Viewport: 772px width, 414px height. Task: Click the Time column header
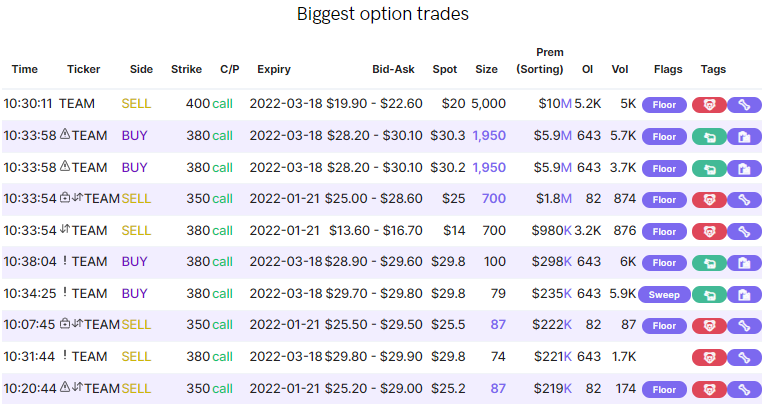pos(25,70)
